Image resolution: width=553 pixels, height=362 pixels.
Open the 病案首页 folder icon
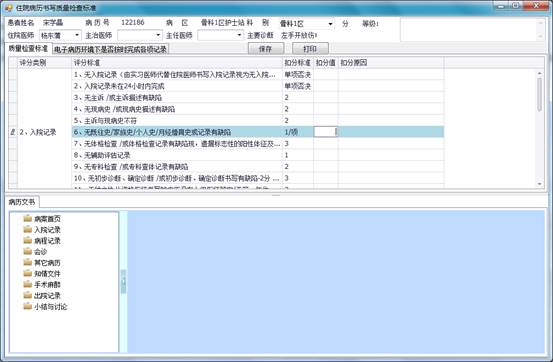pyautogui.click(x=28, y=218)
